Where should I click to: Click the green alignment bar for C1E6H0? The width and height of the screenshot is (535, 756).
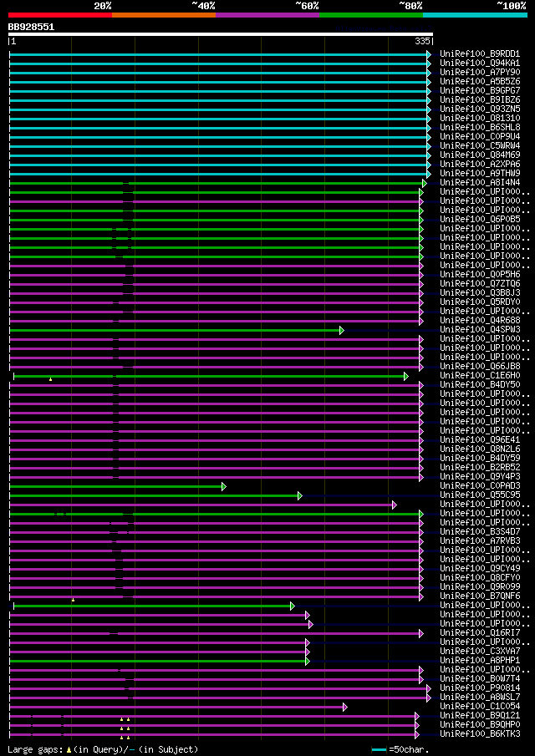(x=209, y=376)
